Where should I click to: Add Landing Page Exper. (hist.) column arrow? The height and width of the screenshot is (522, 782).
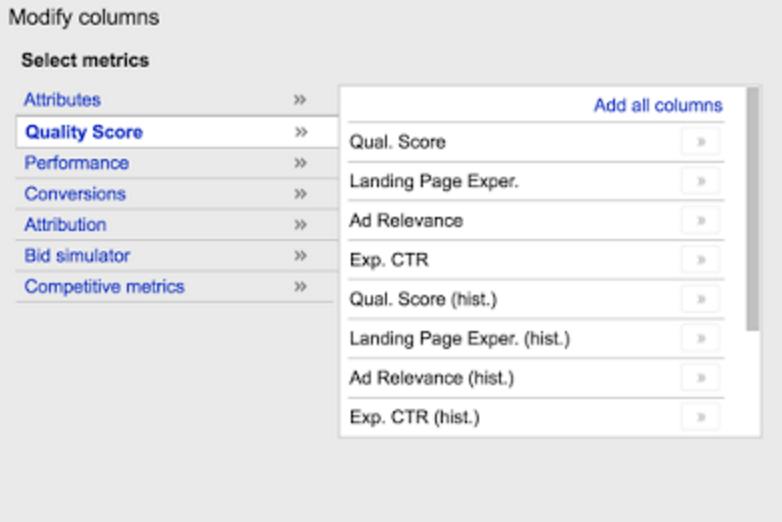pyautogui.click(x=701, y=339)
